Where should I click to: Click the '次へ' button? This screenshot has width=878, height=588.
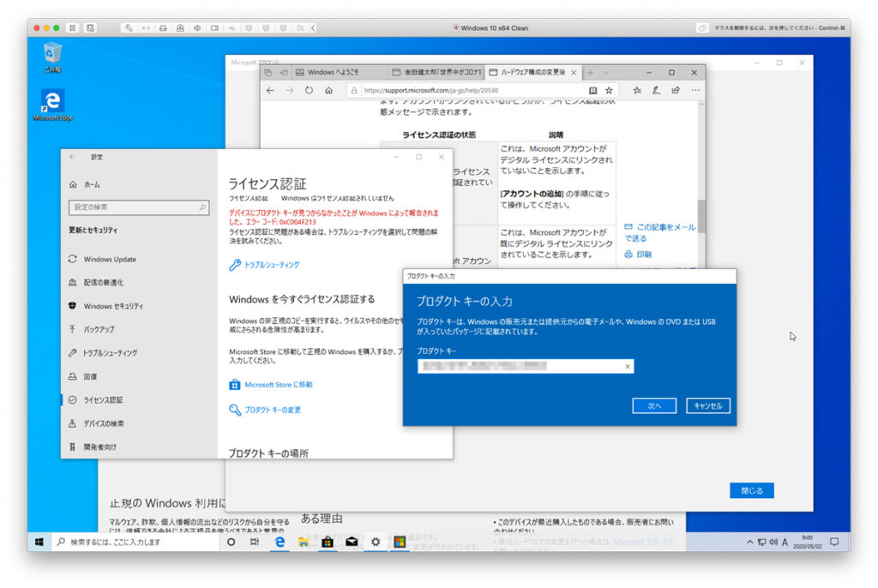click(x=654, y=405)
